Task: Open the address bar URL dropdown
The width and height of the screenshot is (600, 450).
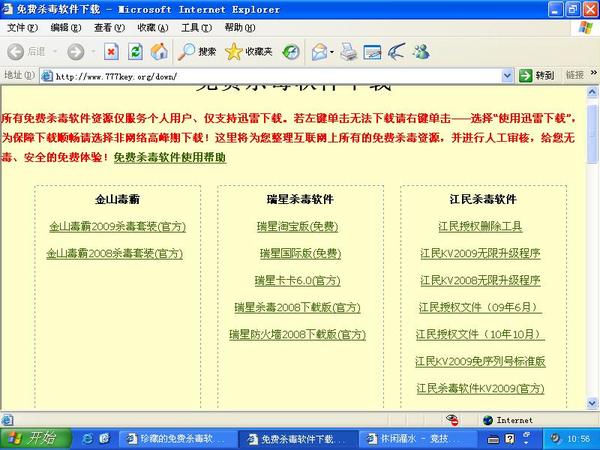Action: [507, 76]
